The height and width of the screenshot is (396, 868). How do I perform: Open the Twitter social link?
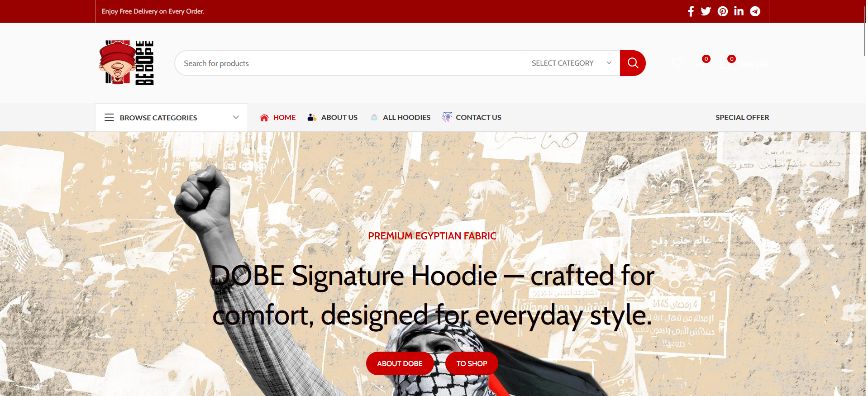click(x=706, y=11)
